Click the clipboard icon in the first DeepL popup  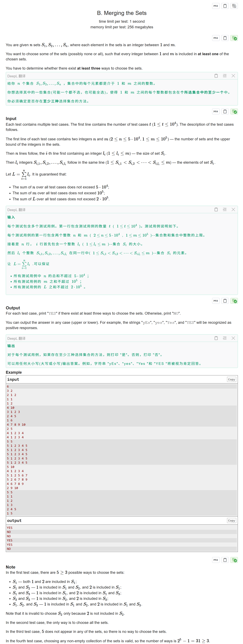coord(216,76)
